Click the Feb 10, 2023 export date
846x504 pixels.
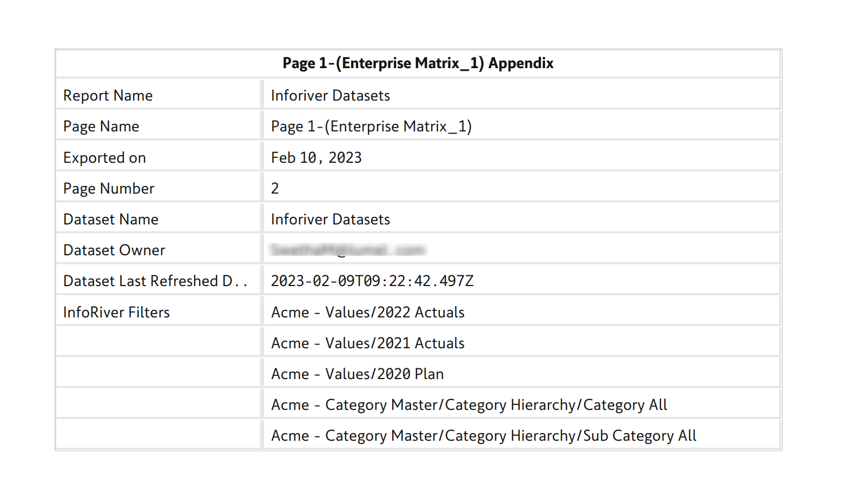point(316,158)
